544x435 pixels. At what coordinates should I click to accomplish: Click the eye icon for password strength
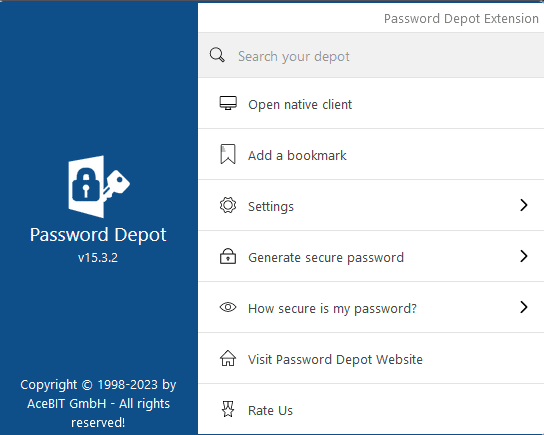click(228, 307)
